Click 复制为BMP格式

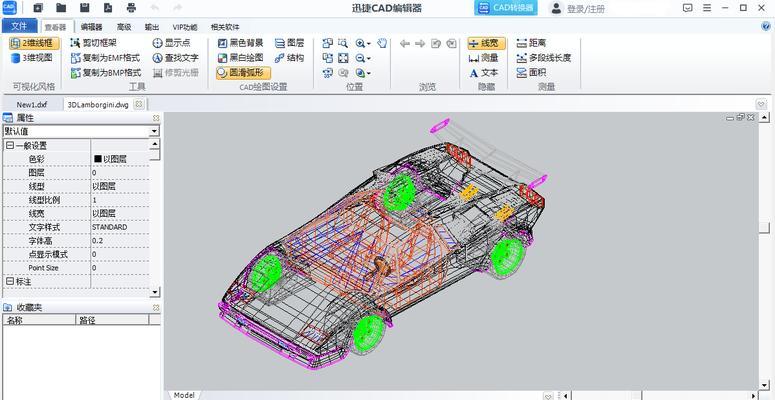click(x=106, y=73)
